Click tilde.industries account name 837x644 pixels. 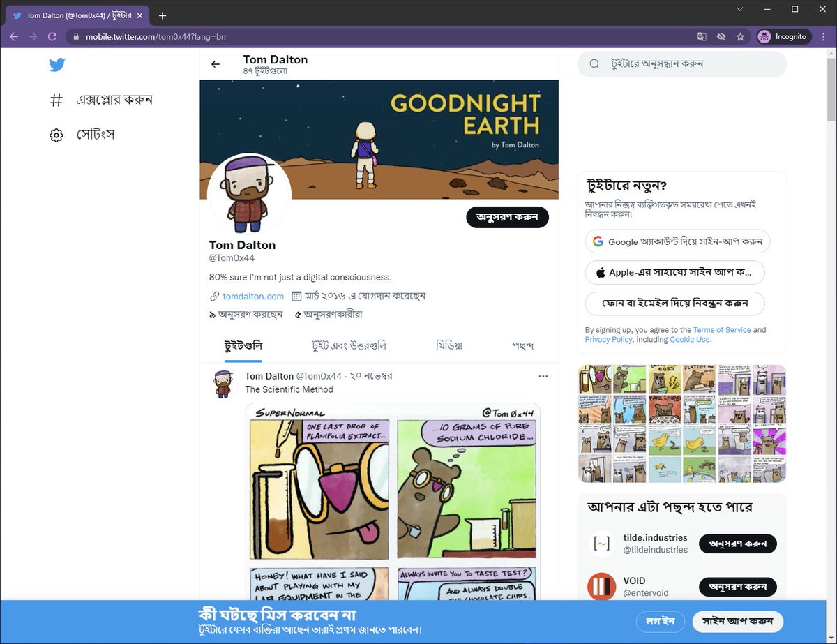pos(656,538)
